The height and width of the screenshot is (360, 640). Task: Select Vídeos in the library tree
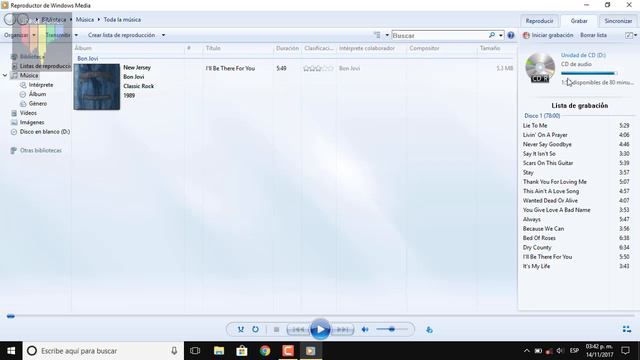click(28, 113)
